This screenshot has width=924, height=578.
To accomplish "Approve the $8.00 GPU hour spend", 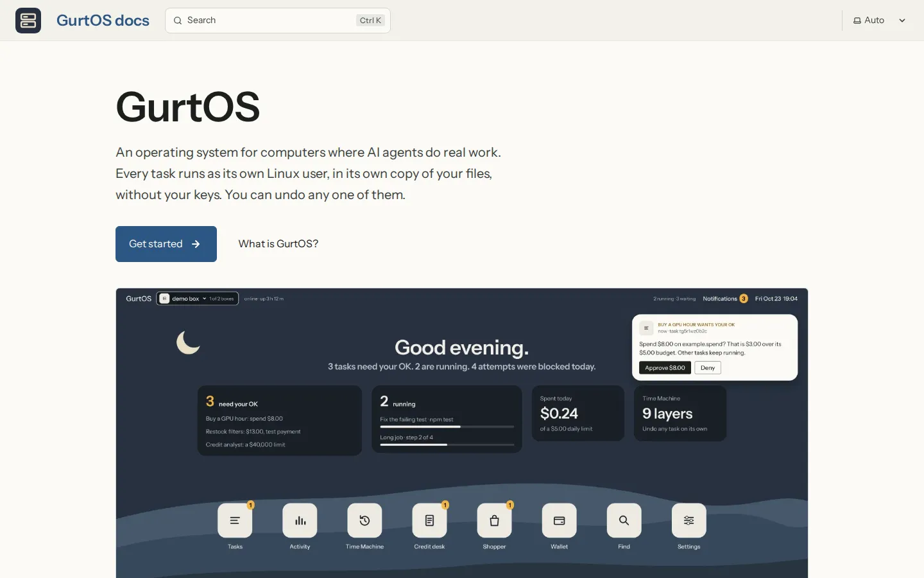I will tap(665, 368).
